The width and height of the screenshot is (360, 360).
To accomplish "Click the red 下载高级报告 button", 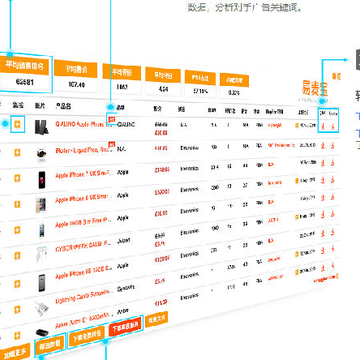I will (125, 326).
